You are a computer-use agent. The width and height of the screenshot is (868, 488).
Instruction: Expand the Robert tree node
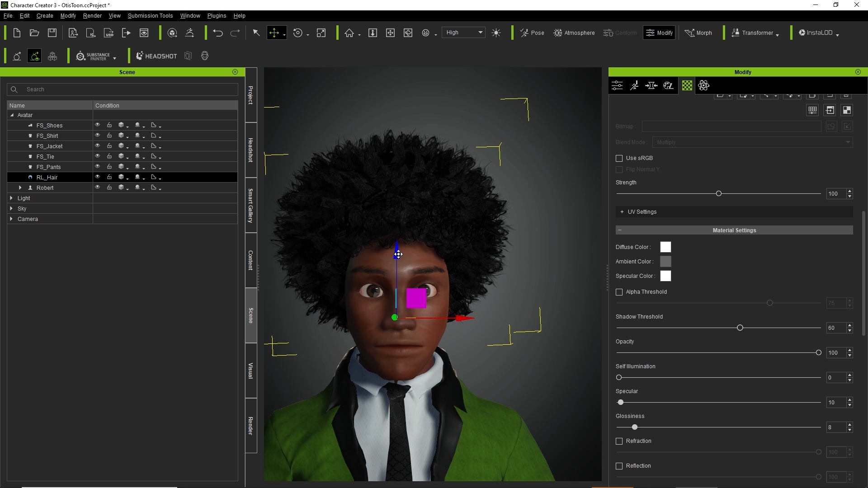click(x=20, y=188)
